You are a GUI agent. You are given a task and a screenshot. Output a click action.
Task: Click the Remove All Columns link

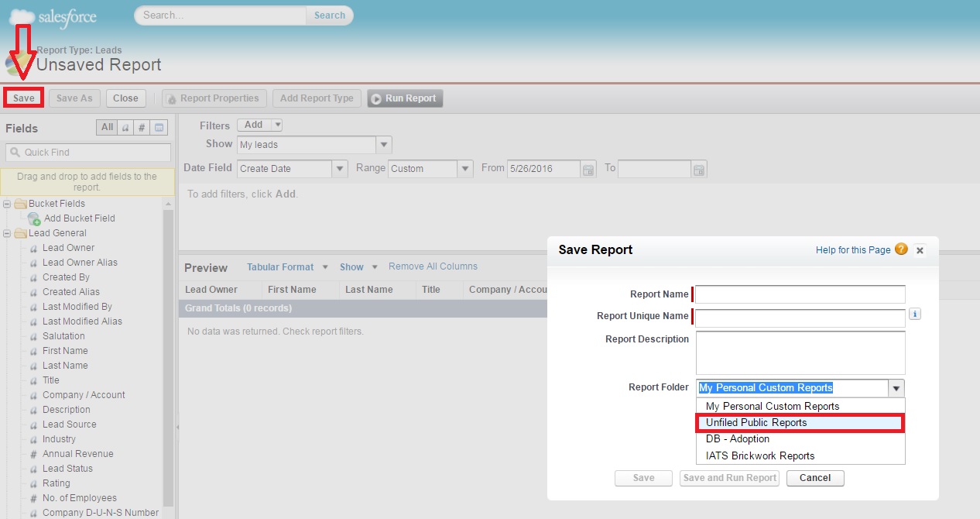[x=433, y=266]
